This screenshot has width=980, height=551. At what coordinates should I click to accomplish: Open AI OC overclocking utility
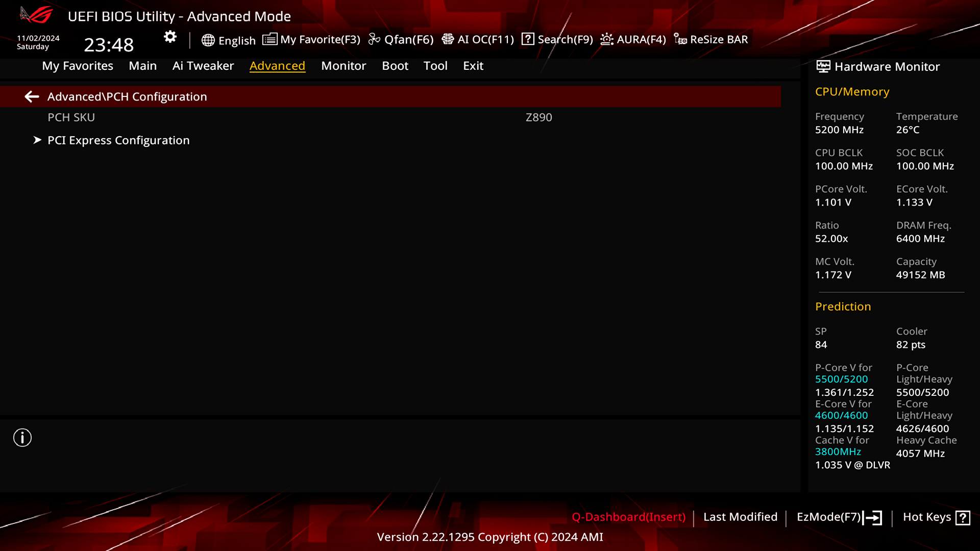tap(478, 39)
